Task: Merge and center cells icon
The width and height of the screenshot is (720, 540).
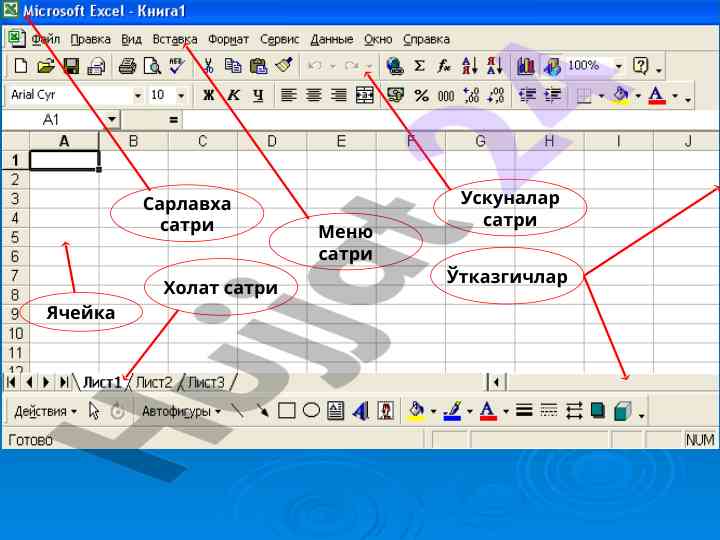Action: [x=365, y=96]
